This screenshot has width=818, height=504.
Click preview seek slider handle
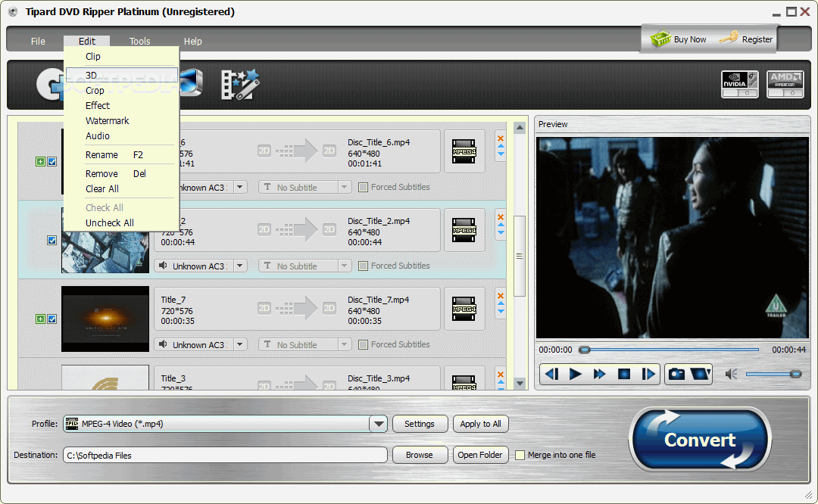585,350
